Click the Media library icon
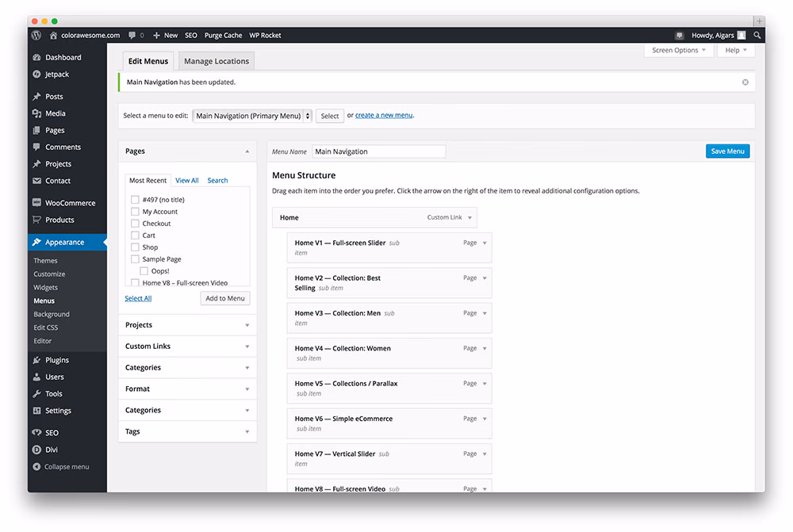This screenshot has height=532, width=793. coord(37,113)
